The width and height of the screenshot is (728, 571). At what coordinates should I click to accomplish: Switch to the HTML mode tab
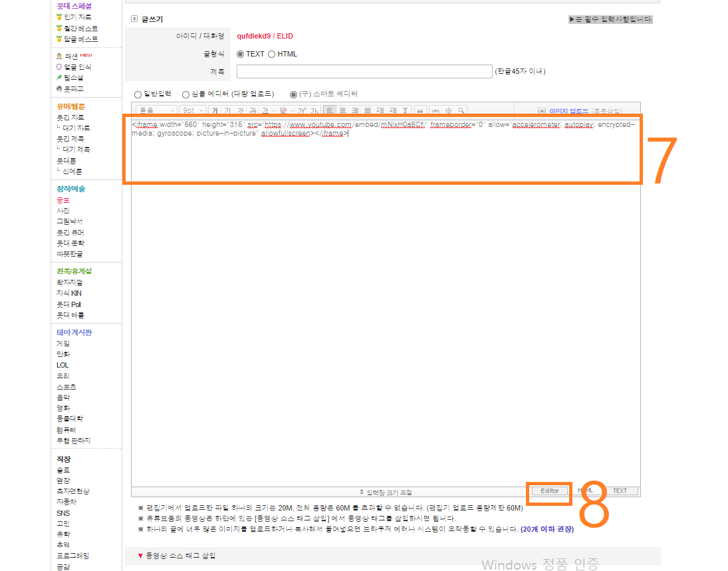tap(586, 491)
